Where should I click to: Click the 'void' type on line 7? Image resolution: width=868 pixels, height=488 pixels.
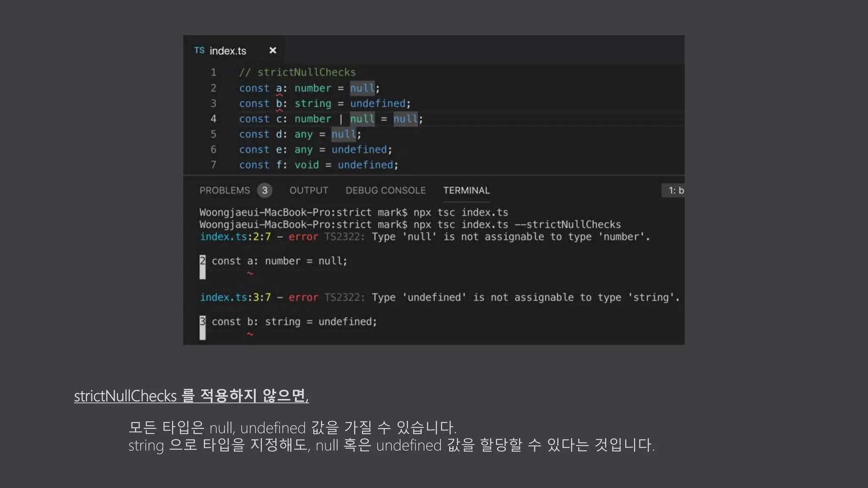(306, 165)
